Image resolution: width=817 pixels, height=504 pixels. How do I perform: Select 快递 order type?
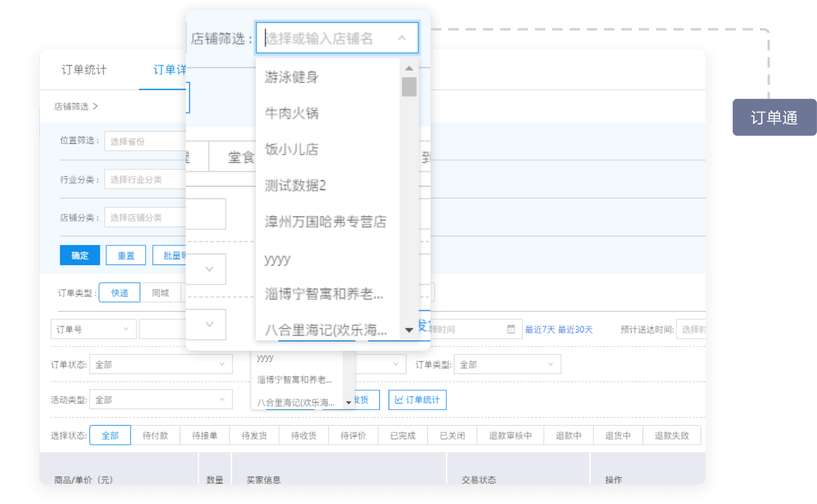(x=119, y=293)
